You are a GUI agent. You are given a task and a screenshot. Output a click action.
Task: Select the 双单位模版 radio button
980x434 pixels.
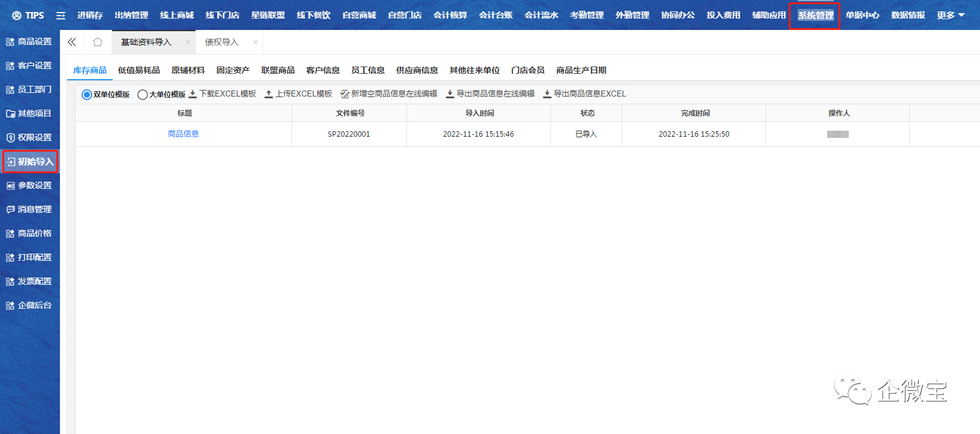(87, 95)
